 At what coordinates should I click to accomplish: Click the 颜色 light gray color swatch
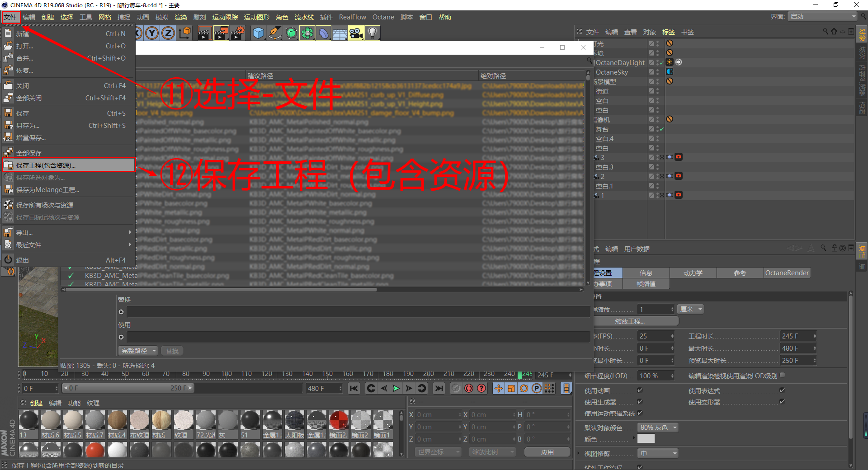click(646, 439)
